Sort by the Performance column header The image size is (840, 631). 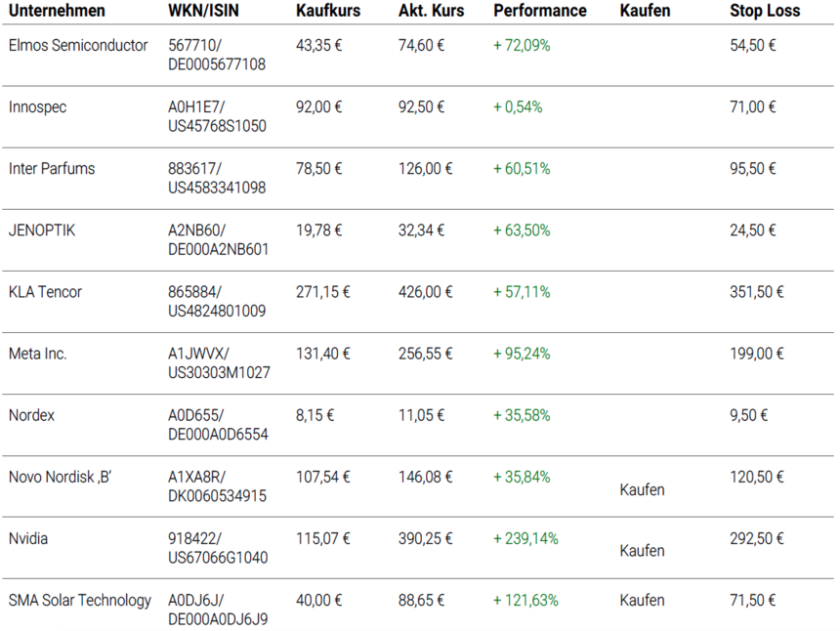tap(539, 11)
